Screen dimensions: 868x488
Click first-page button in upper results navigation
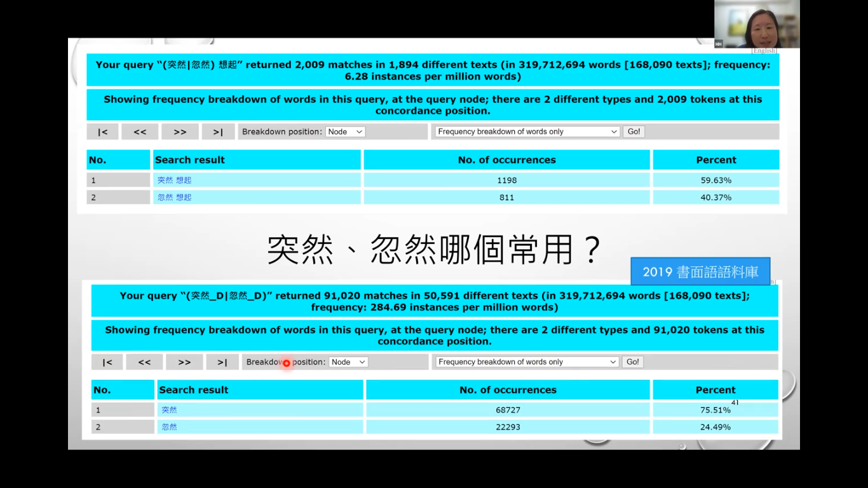pos(102,132)
